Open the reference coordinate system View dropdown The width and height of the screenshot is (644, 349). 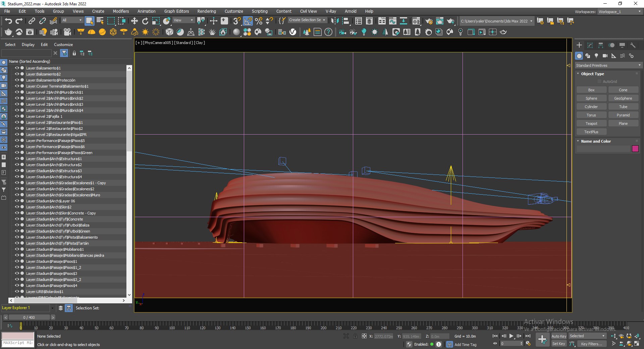(x=183, y=20)
